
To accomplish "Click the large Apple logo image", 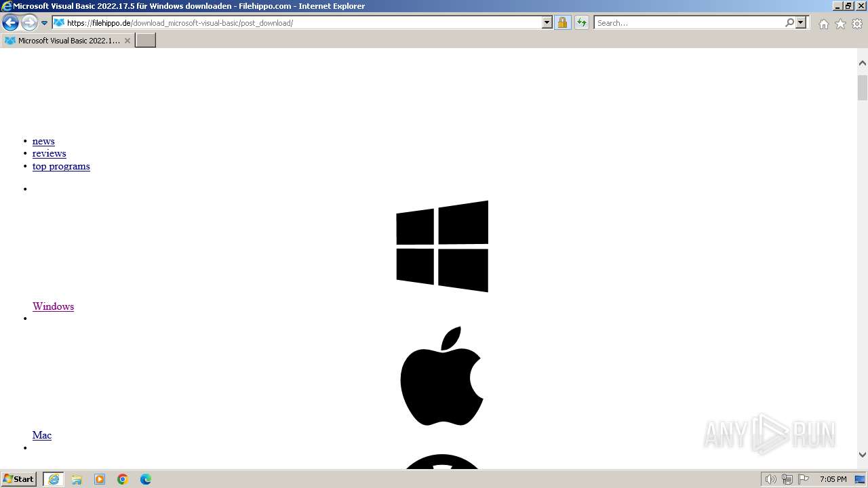I will [x=442, y=375].
